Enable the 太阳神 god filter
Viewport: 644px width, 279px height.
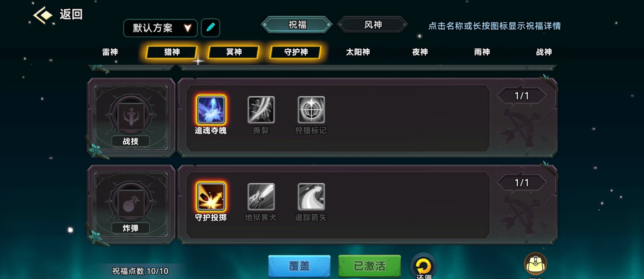(x=358, y=52)
